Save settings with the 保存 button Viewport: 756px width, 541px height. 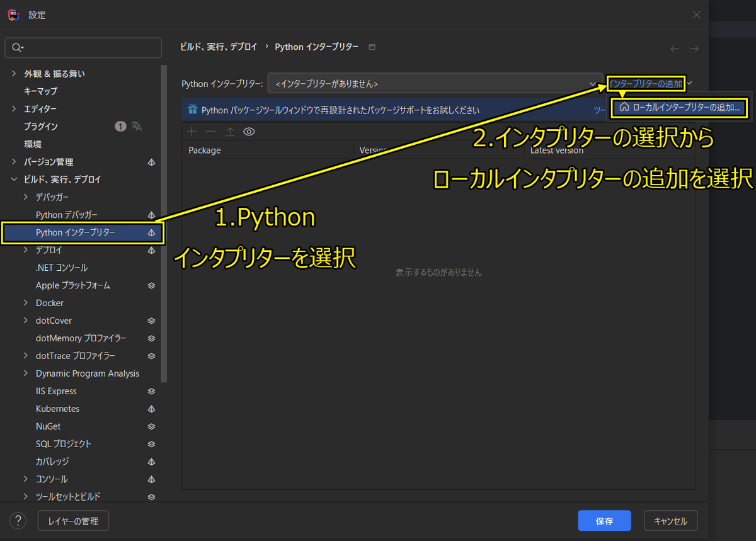click(604, 520)
